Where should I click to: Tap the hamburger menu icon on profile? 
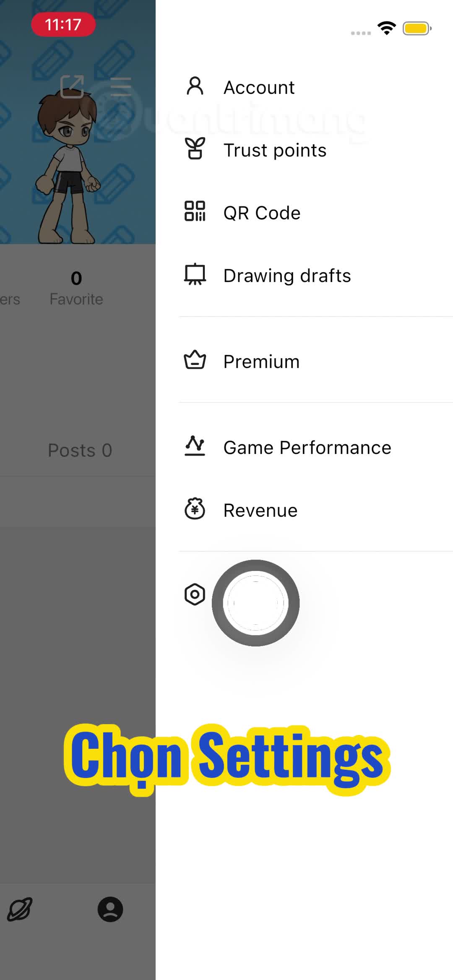point(121,86)
